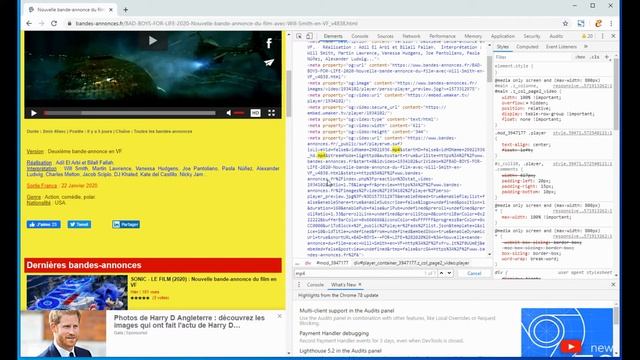This screenshot has height=360, width=640.
Task: Open the Memory panel tab
Action: coord(473,36)
